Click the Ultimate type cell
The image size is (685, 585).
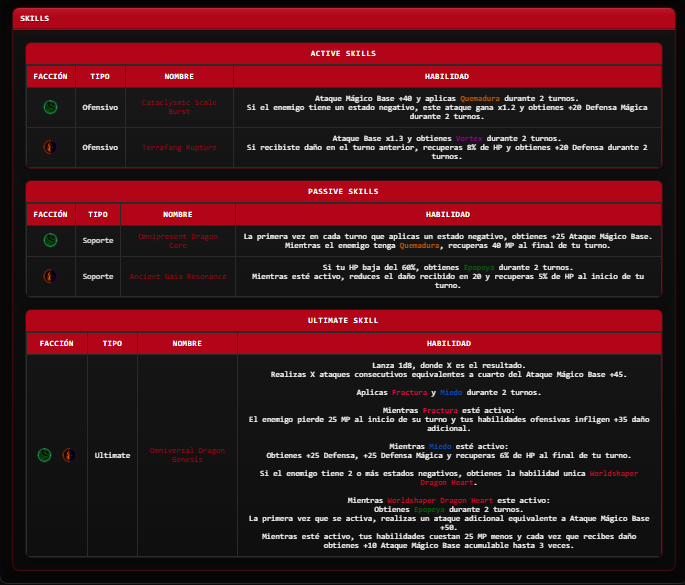[112, 455]
